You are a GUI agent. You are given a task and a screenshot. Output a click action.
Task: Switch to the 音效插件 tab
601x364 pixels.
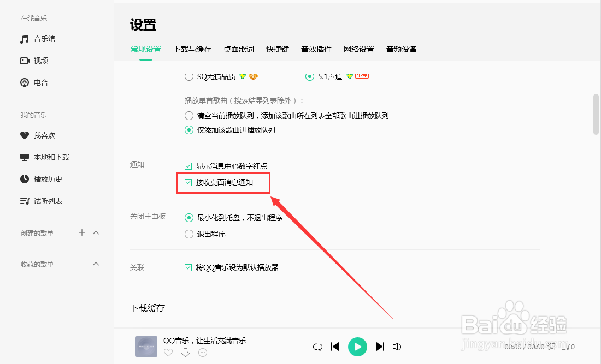coord(316,49)
